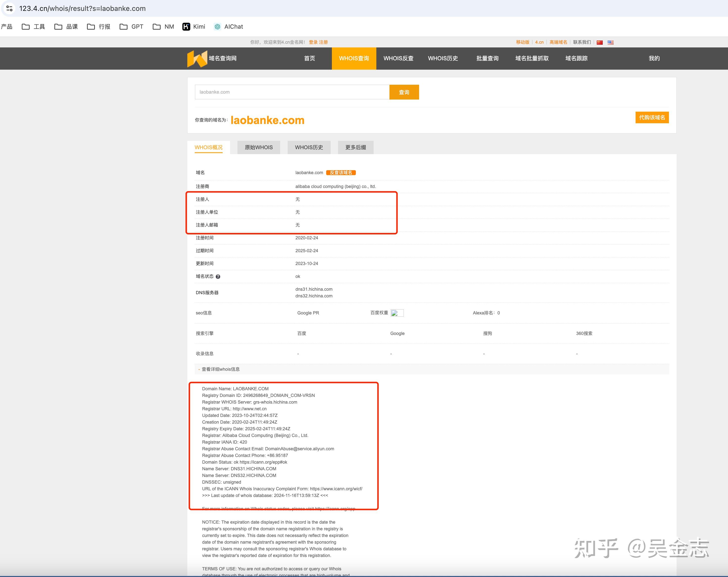Click the 百度权重 weight badge image
The height and width of the screenshot is (577, 728).
coord(397,313)
